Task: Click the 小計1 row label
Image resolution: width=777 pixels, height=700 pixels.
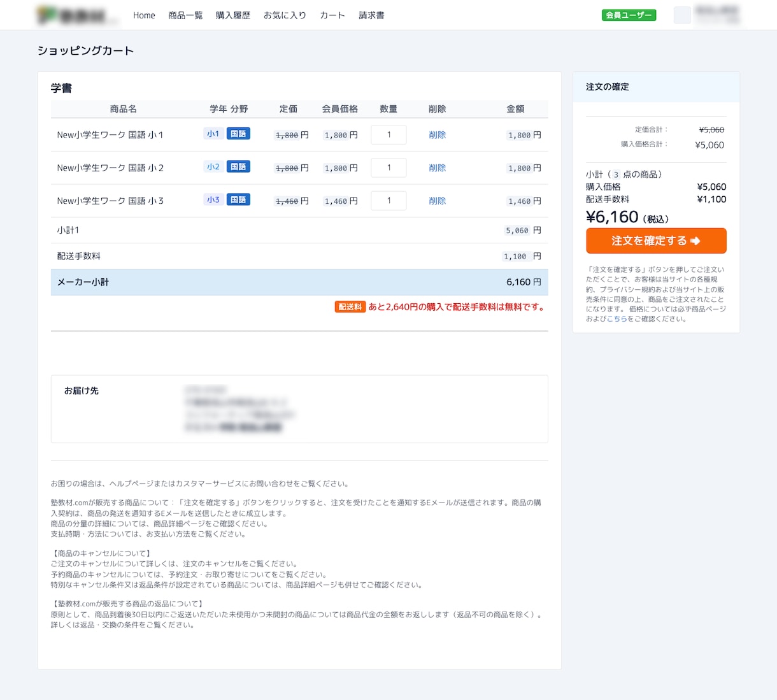Action: click(68, 230)
